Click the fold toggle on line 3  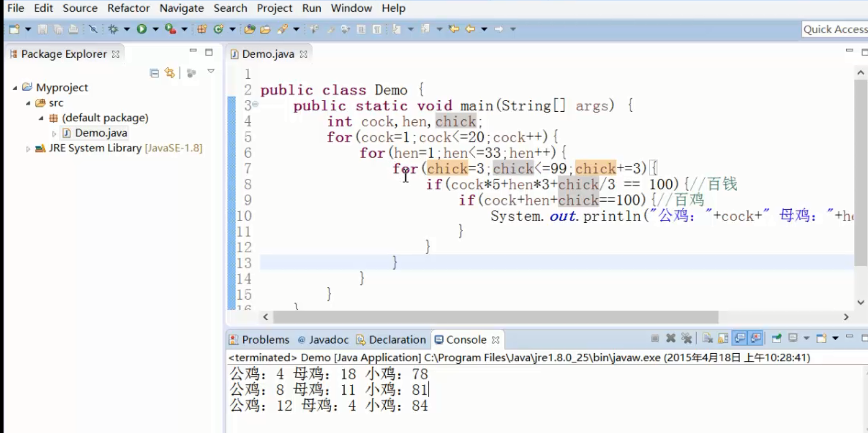coord(255,104)
